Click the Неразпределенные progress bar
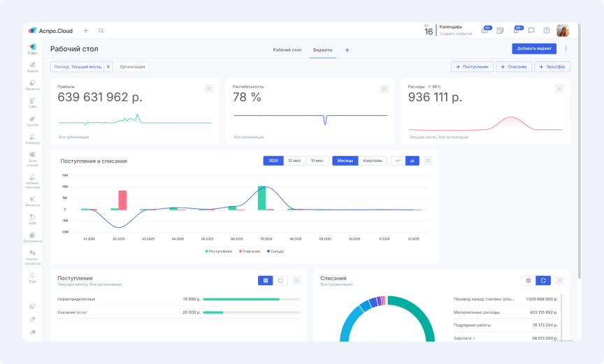 253,299
